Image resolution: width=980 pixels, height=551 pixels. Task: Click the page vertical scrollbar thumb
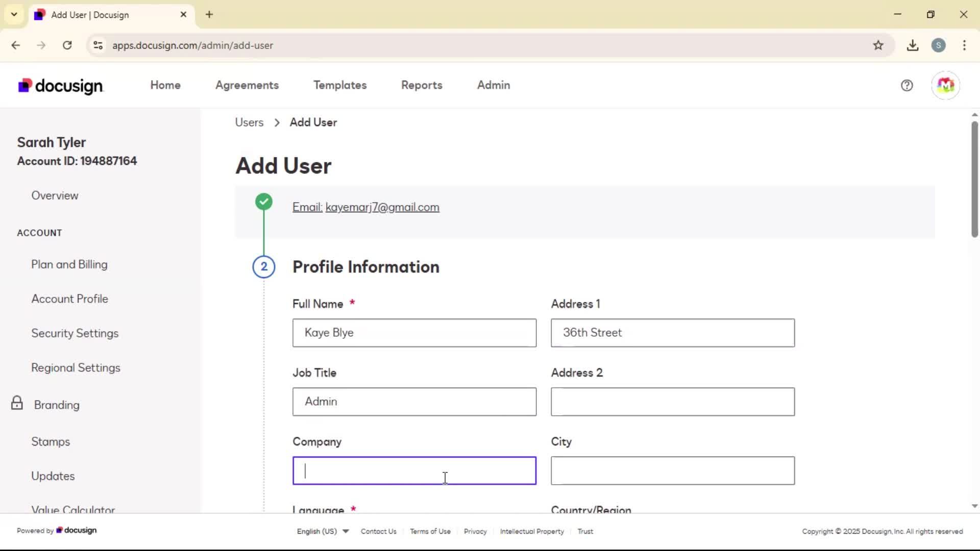click(x=974, y=179)
